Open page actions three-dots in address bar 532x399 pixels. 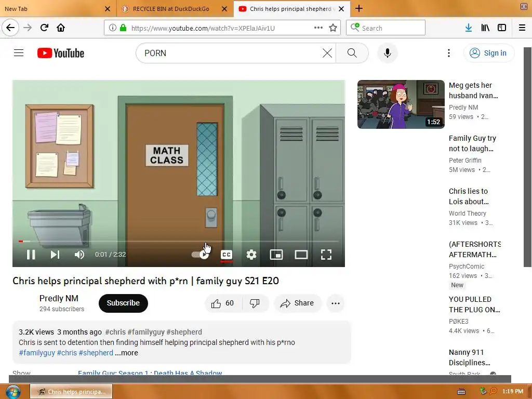318,28
